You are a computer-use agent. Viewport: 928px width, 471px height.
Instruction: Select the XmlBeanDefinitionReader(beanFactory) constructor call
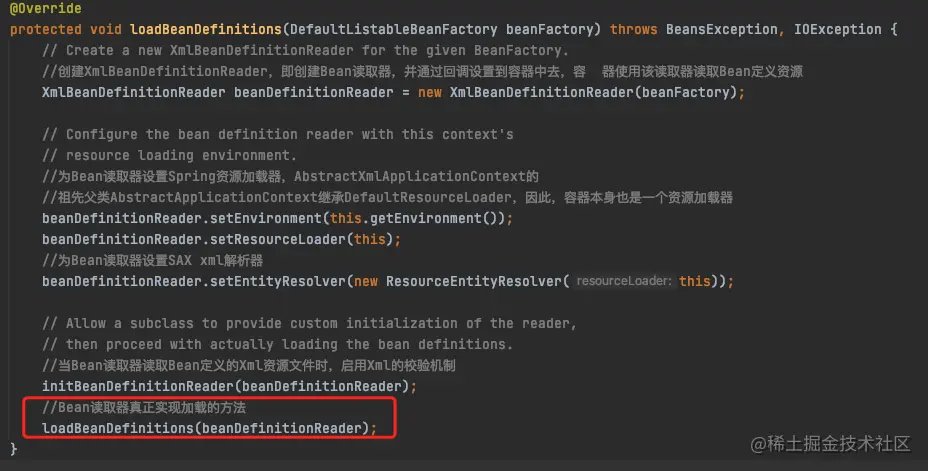(x=593, y=92)
